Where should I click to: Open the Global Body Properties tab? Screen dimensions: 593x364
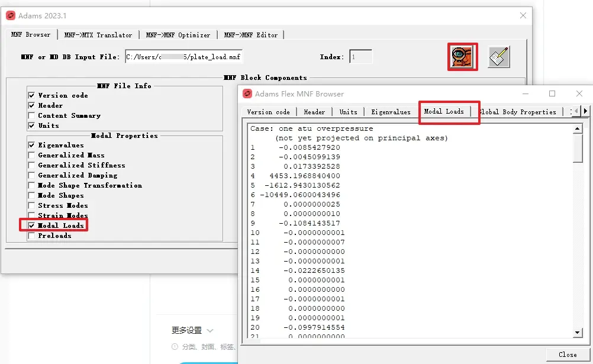tap(517, 112)
